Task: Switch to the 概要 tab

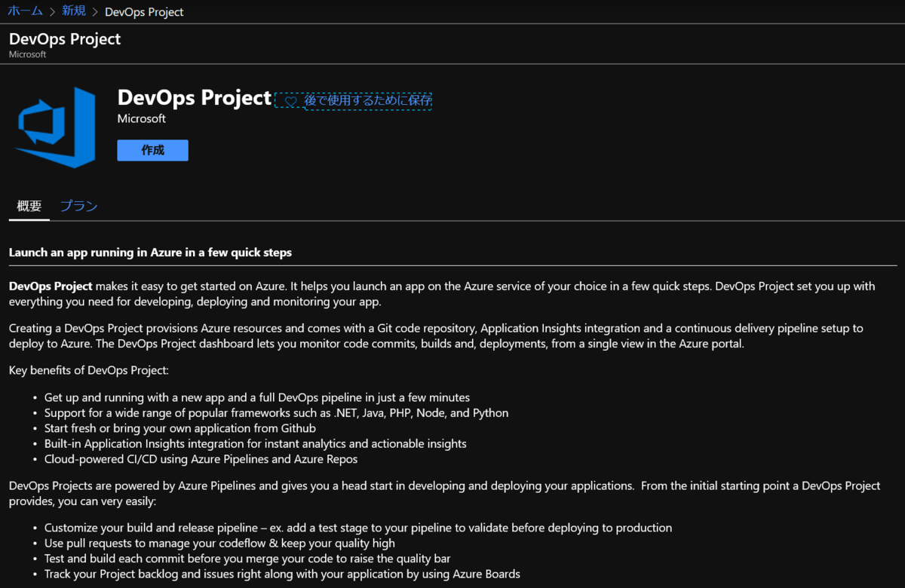Action: click(x=29, y=206)
